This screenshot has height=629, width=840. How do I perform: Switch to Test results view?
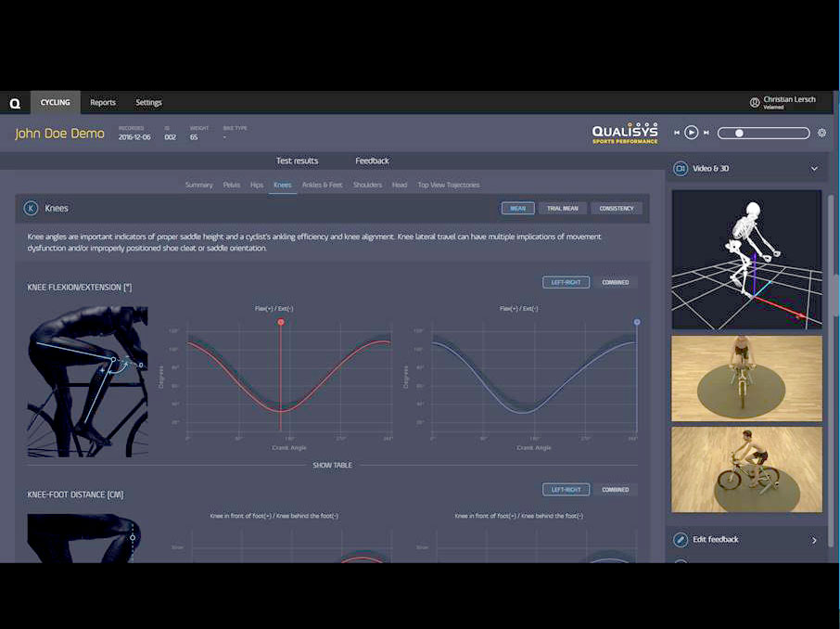[297, 160]
